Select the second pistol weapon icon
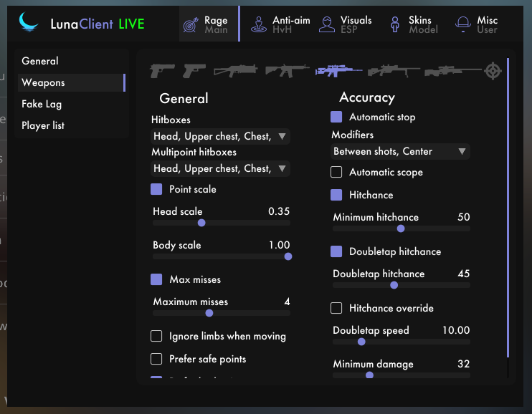 [194, 71]
